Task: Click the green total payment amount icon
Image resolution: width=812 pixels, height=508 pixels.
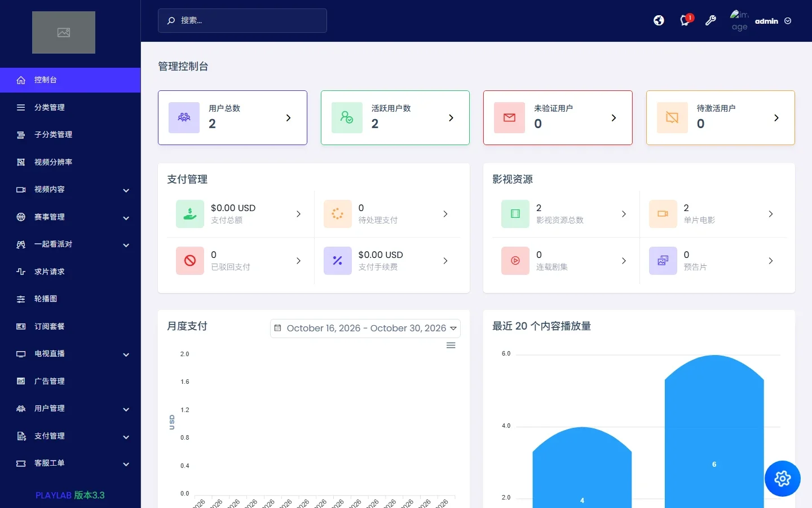Action: [190, 214]
